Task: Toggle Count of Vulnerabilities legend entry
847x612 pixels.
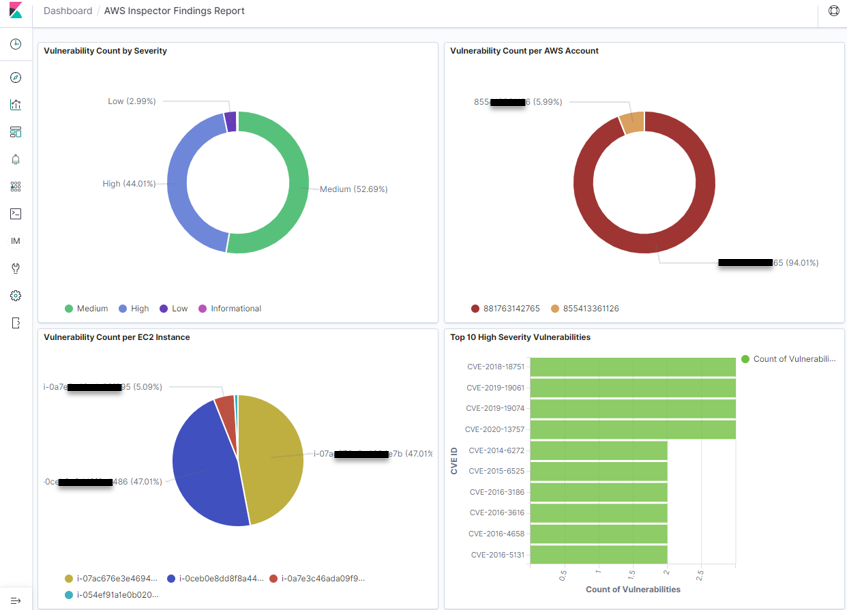Action: (789, 359)
